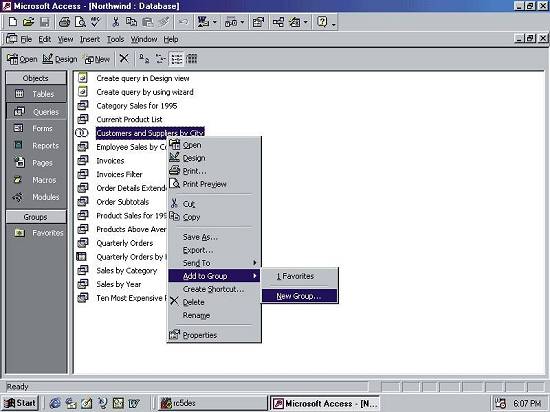Show the Tables objects
The height and width of the screenshot is (412, 550).
click(x=36, y=94)
